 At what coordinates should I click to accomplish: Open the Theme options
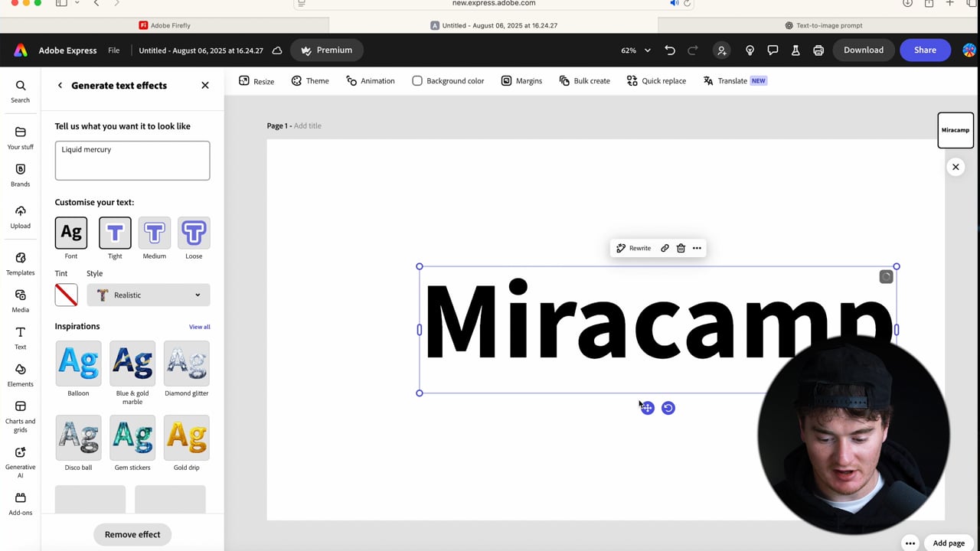(x=310, y=81)
